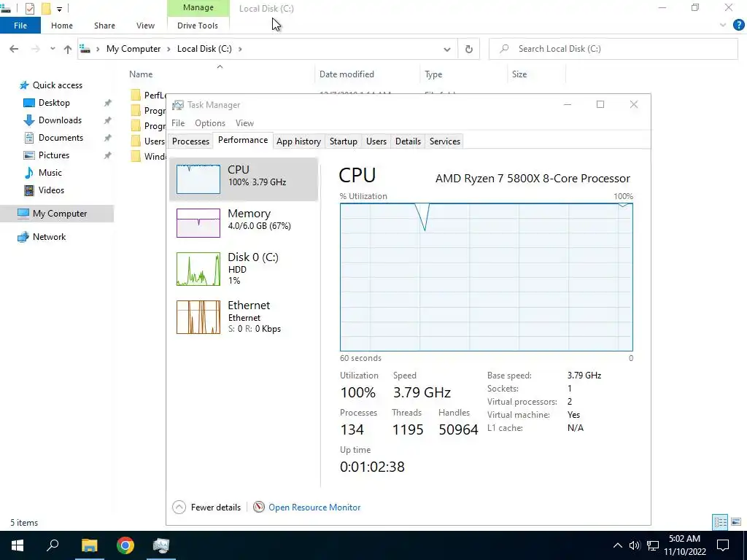Viewport: 747px width, 560px height.
Task: Select the PerfLogs folder icon
Action: click(136, 96)
